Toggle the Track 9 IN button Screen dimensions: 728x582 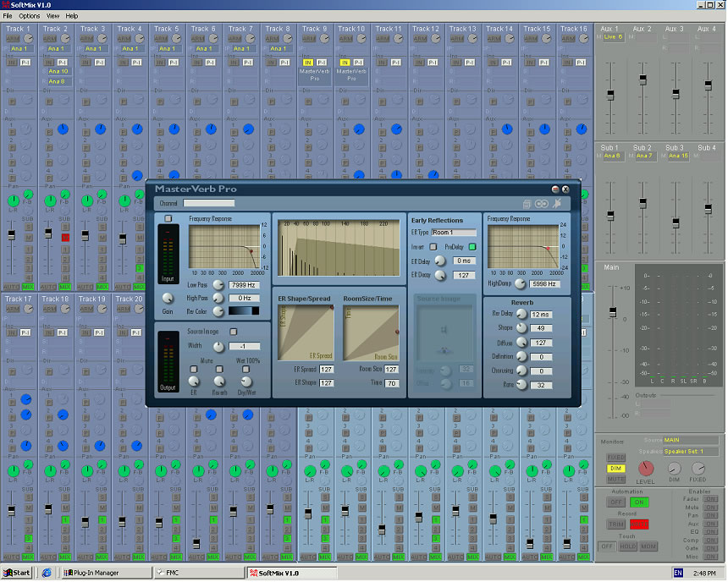[308, 63]
